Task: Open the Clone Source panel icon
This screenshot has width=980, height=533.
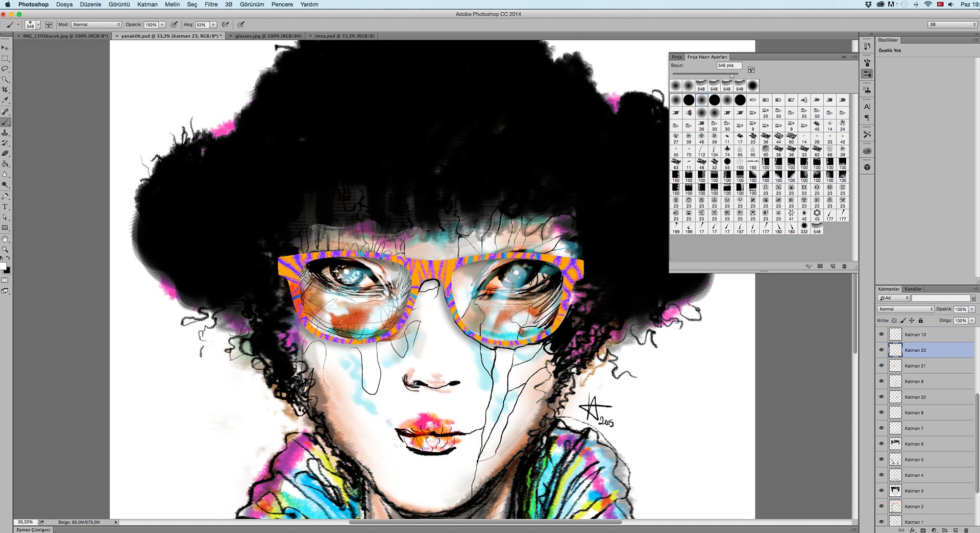Action: (867, 90)
